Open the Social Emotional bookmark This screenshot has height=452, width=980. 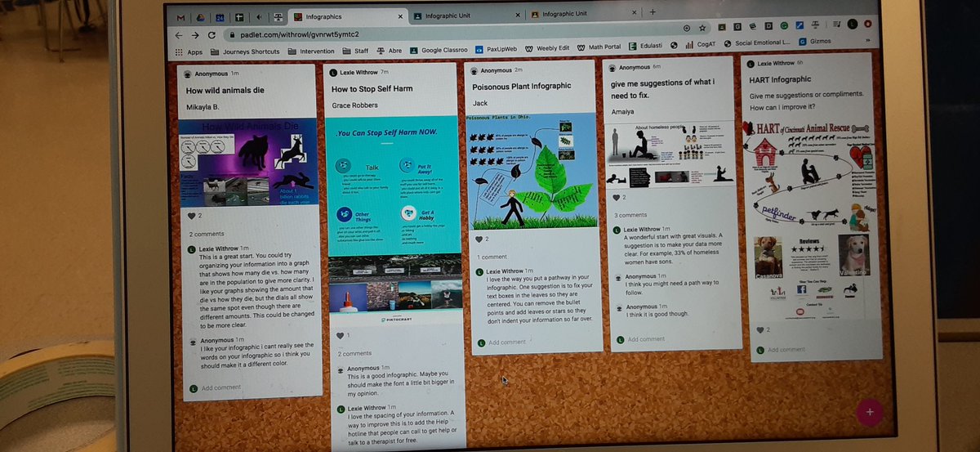[x=757, y=43]
